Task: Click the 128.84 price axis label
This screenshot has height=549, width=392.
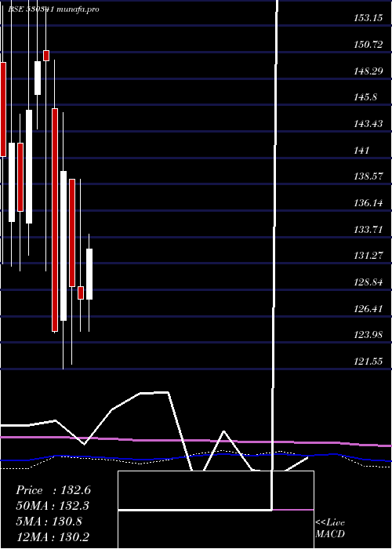Action: point(368,282)
